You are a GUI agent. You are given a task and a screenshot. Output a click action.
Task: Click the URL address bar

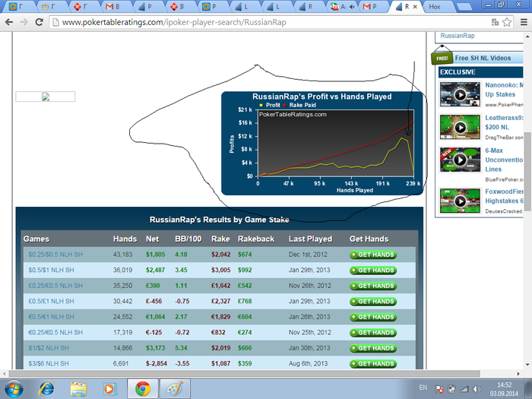(271, 22)
